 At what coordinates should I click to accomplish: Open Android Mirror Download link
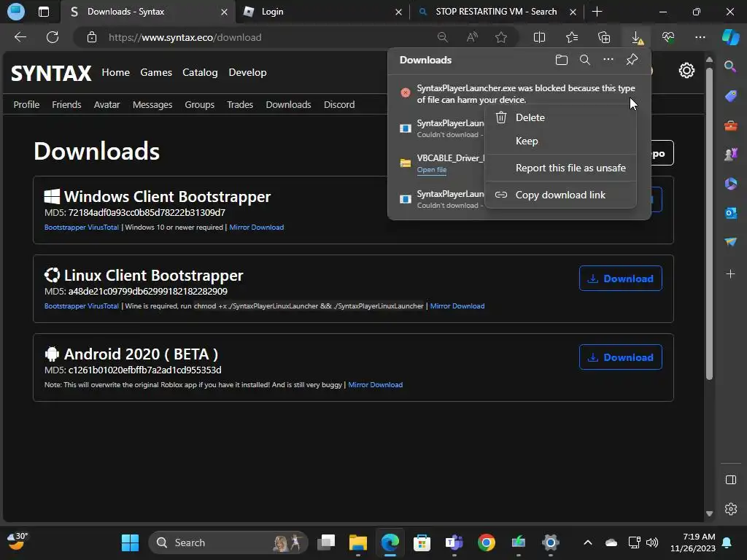pyautogui.click(x=376, y=385)
